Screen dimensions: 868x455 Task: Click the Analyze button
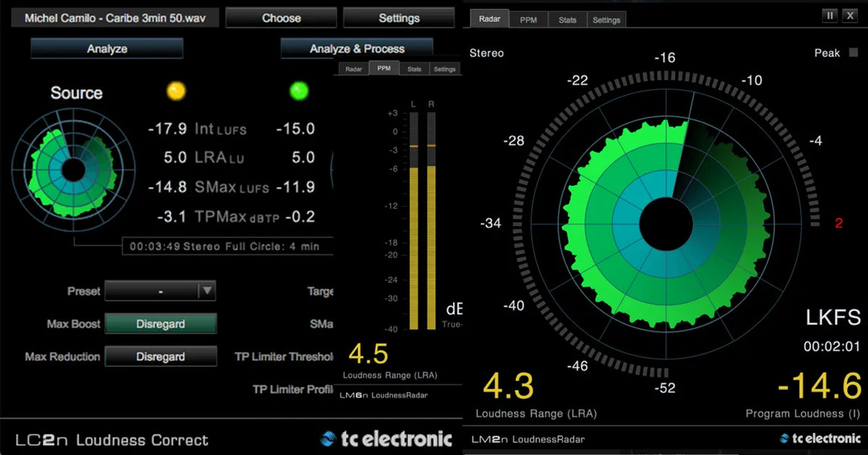pyautogui.click(x=106, y=48)
